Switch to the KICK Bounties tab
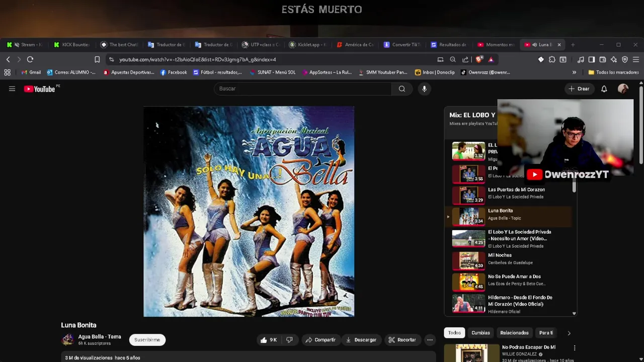This screenshot has width=644, height=362. [72, 45]
